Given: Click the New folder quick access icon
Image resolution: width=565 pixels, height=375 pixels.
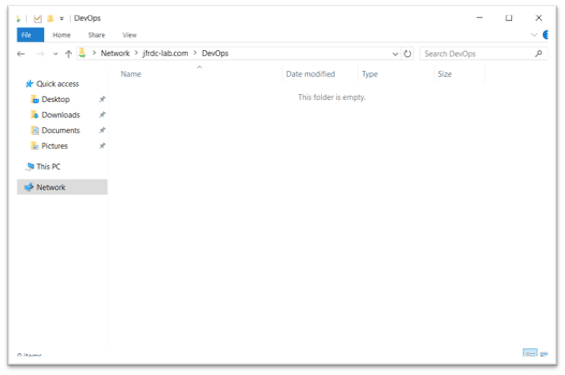Looking at the screenshot, I should pyautogui.click(x=50, y=18).
